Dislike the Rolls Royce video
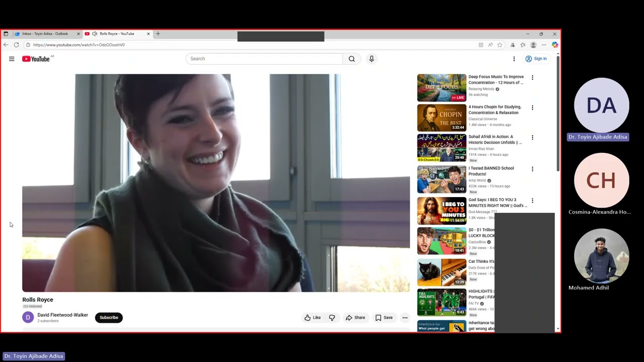This screenshot has height=362, width=644. 332,318
